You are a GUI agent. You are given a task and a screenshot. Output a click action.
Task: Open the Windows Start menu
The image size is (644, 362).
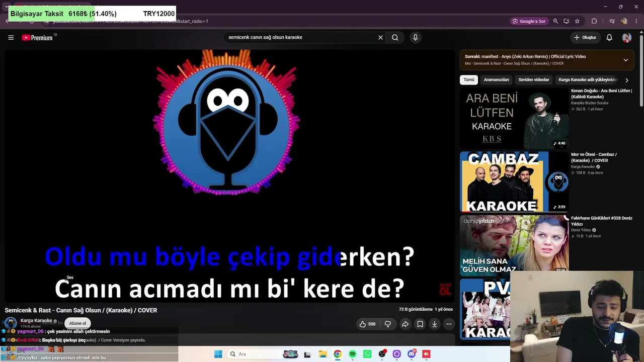tap(218, 354)
